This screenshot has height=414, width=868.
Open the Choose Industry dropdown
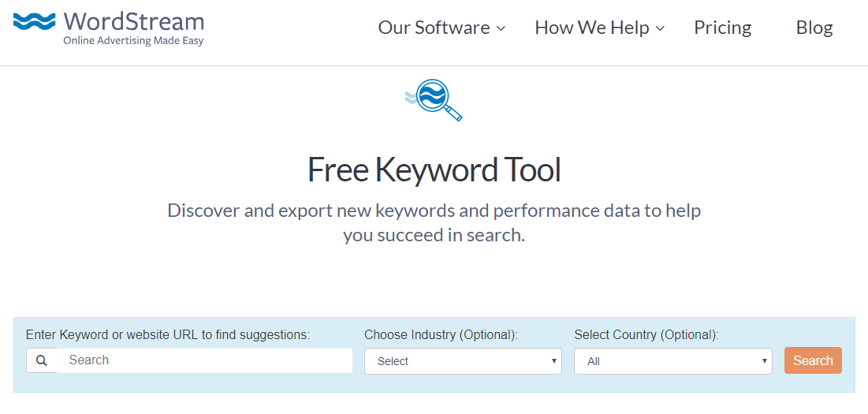pos(463,361)
